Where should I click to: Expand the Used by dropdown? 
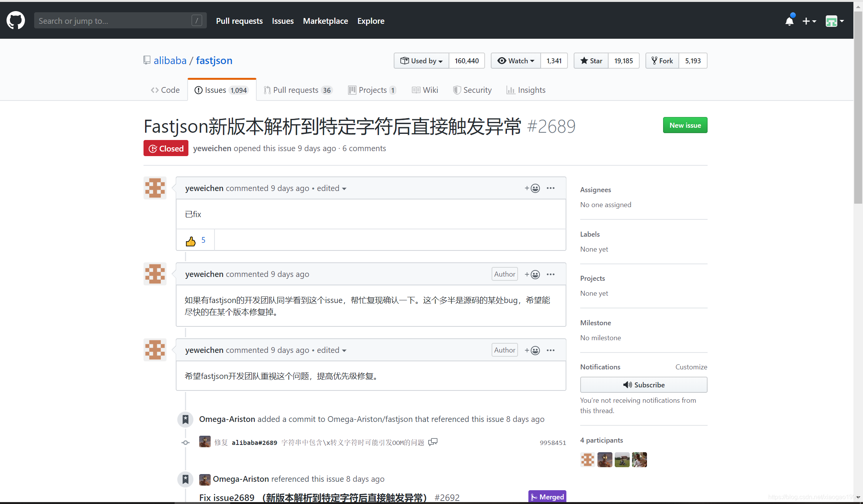click(421, 61)
